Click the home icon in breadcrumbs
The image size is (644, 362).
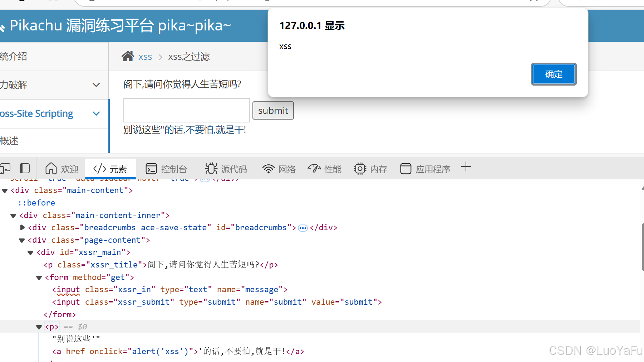(128, 56)
